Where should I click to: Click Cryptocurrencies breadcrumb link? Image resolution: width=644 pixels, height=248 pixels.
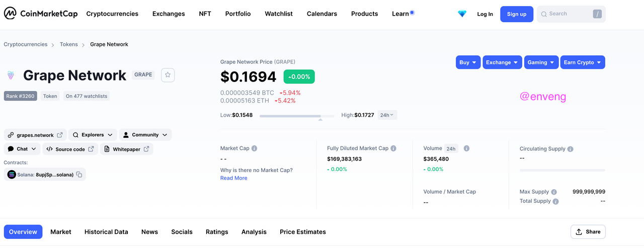click(x=26, y=44)
